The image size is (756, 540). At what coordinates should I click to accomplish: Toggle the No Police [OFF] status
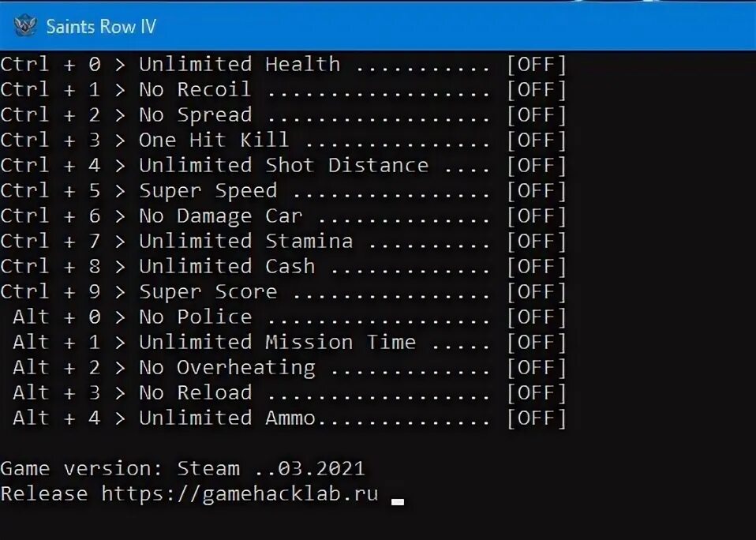[537, 317]
